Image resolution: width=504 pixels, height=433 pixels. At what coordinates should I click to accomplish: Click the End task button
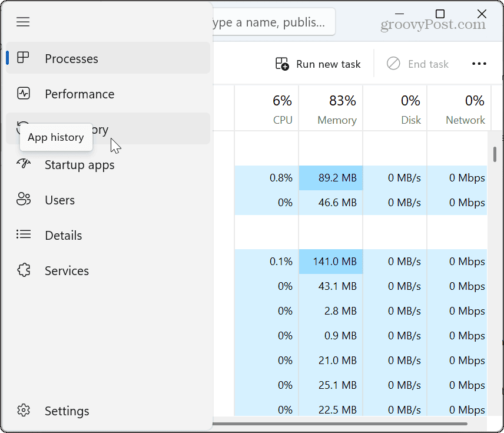point(417,64)
